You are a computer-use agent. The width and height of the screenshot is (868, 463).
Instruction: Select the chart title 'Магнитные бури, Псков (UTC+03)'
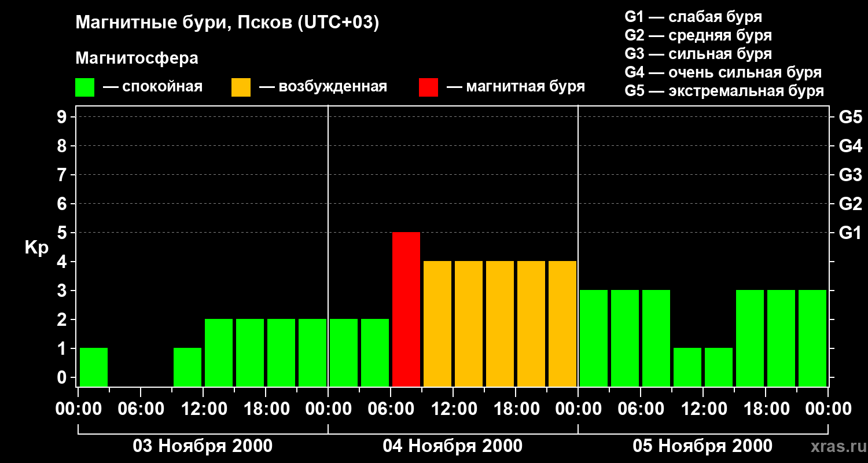tap(227, 24)
